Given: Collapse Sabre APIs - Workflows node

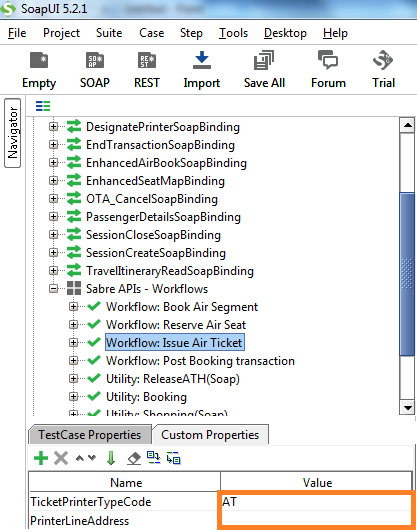Looking at the screenshot, I should [x=53, y=289].
